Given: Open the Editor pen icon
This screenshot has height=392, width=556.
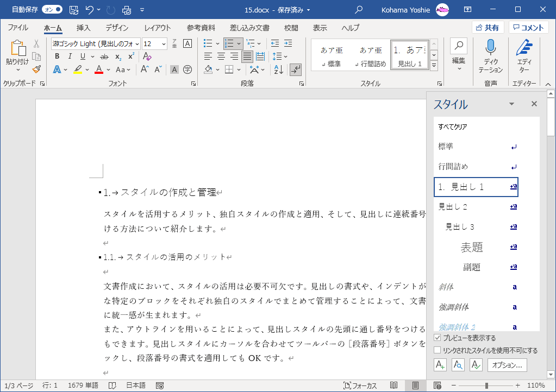Looking at the screenshot, I should [x=524, y=48].
